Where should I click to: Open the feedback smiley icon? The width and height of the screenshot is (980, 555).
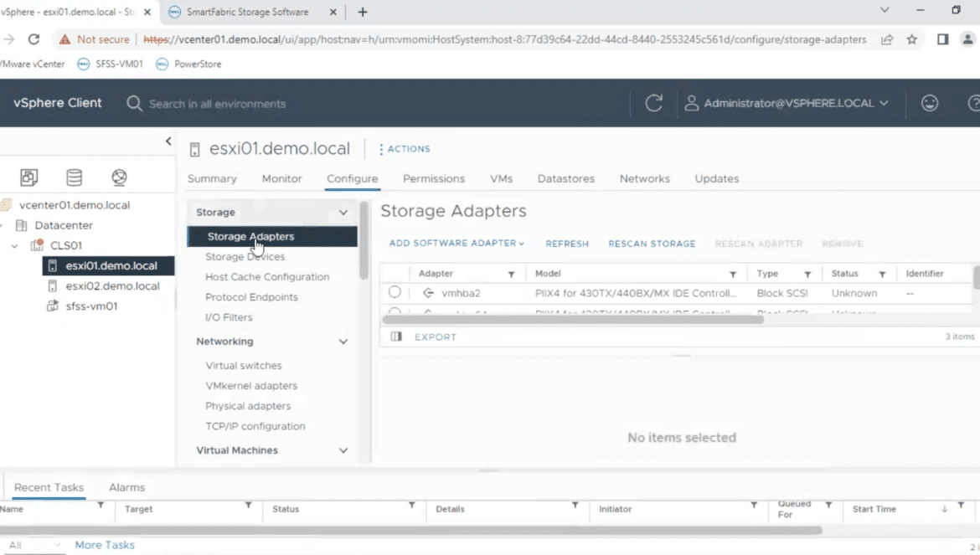click(930, 103)
